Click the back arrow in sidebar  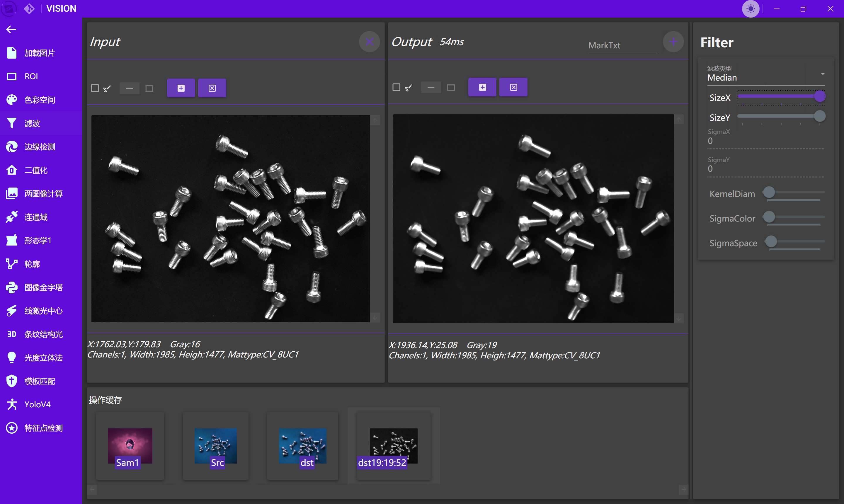[11, 30]
